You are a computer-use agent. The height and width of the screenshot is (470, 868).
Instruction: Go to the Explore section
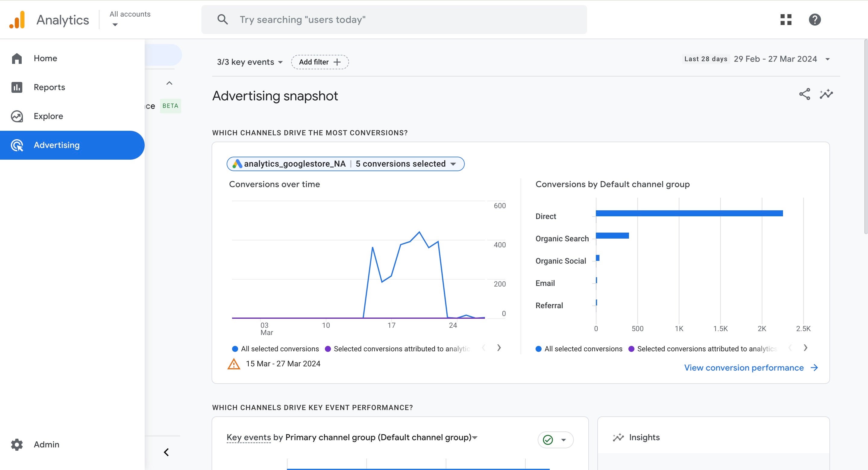coord(48,116)
